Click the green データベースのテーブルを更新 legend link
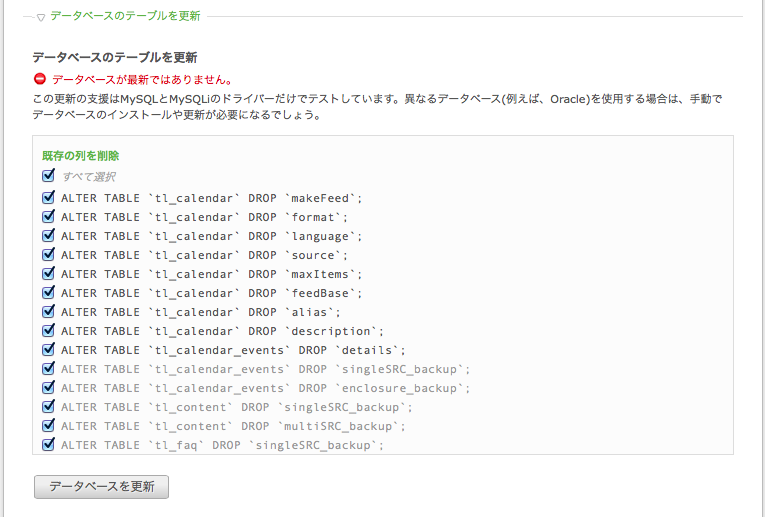This screenshot has height=517, width=765. [125, 16]
